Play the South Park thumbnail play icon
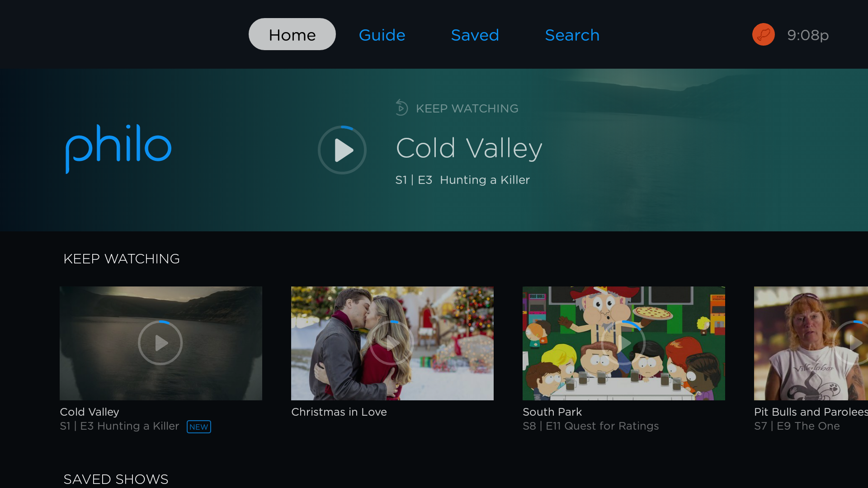Viewport: 868px width, 488px height. pos(623,343)
